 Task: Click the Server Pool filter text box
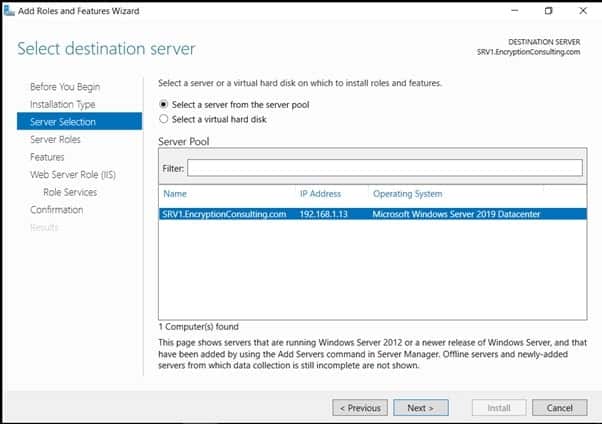point(384,167)
